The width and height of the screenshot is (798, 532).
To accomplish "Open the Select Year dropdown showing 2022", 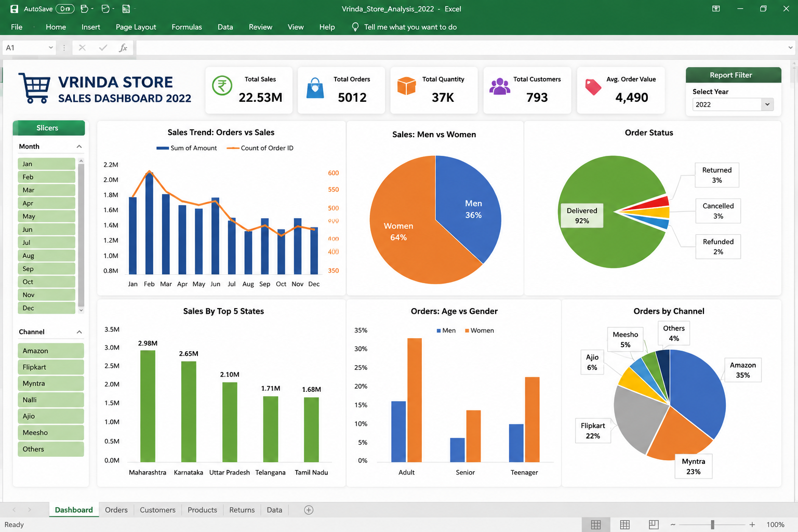I will pos(733,104).
